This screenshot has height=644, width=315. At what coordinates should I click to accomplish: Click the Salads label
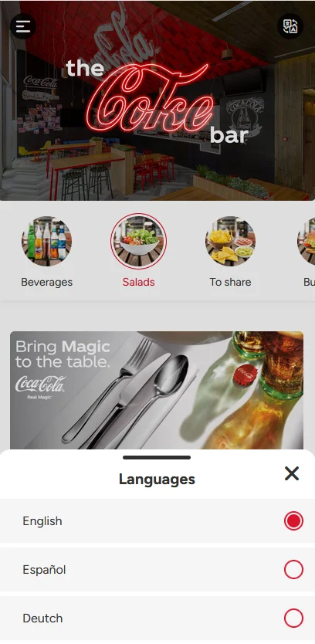coord(138,282)
